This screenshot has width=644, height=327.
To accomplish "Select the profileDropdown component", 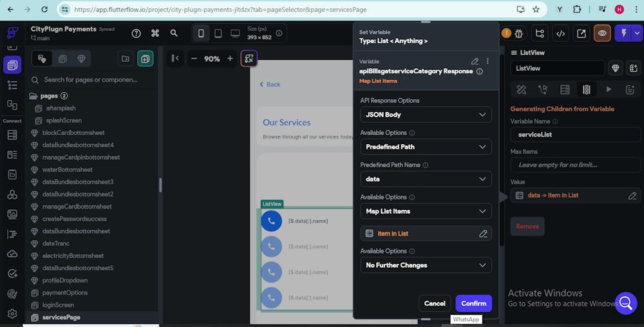I will coord(65,280).
